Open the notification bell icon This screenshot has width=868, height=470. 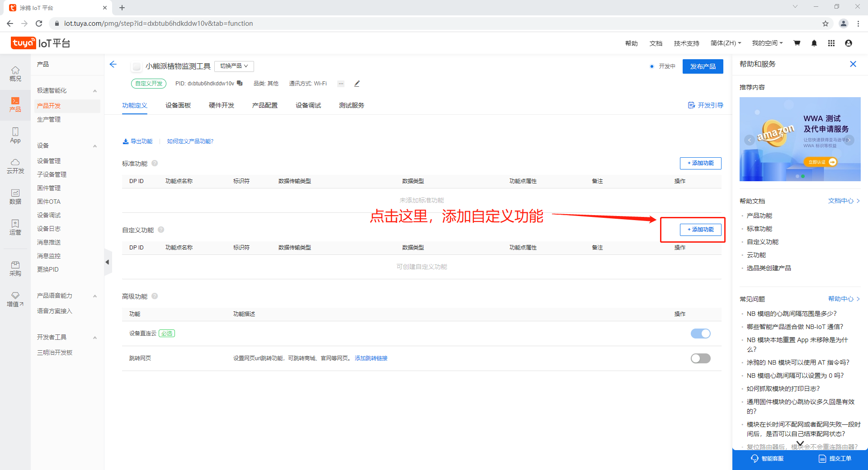coord(814,43)
